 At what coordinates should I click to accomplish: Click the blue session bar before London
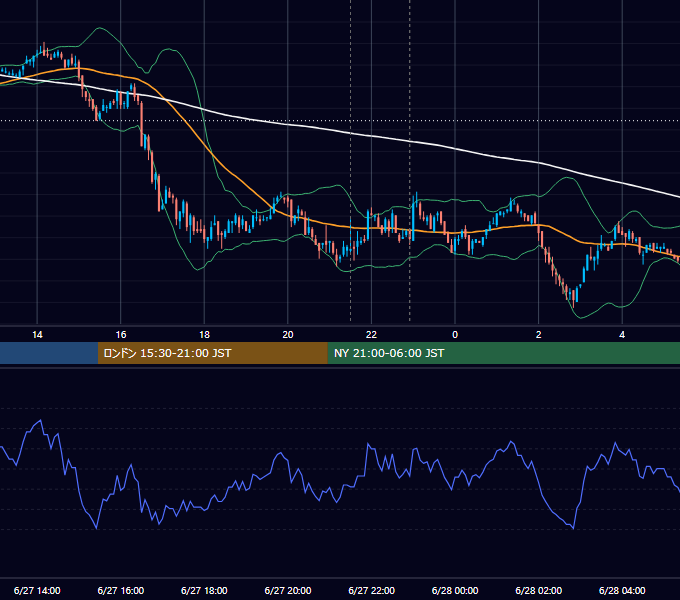(x=49, y=353)
